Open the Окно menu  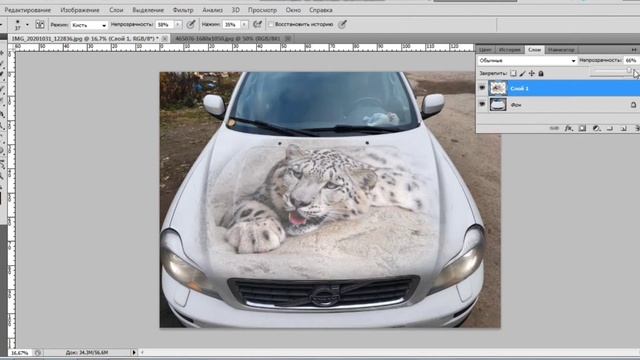[293, 10]
